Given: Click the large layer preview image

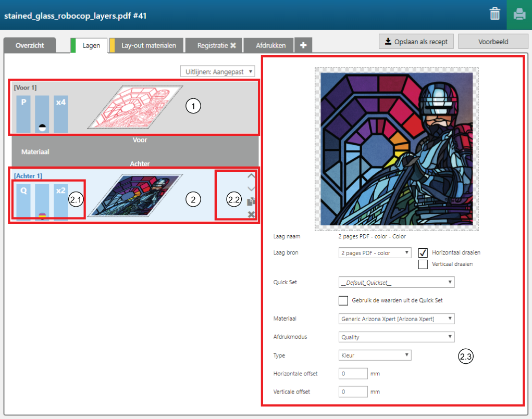Looking at the screenshot, I should click(x=397, y=149).
